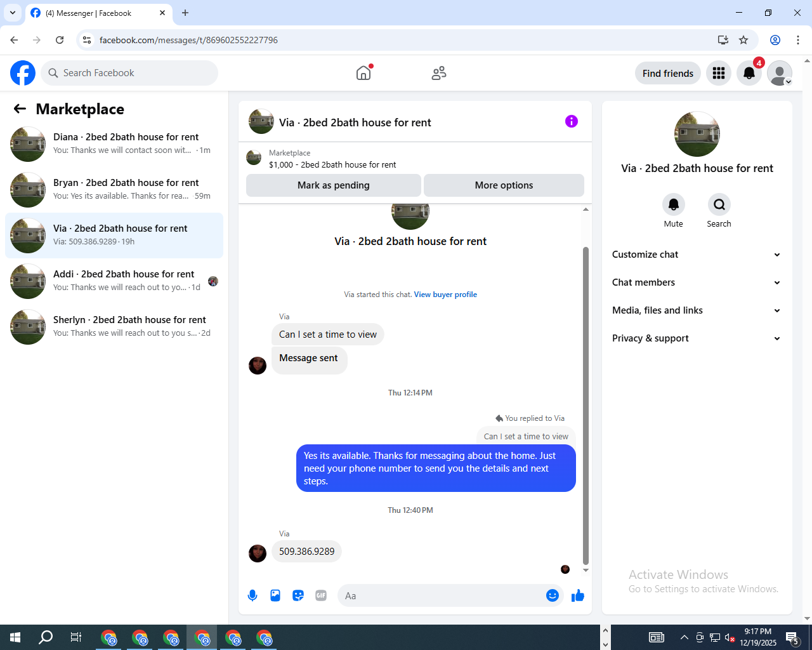The image size is (812, 650).
Task: Open Windows Start menu
Action: click(x=15, y=637)
